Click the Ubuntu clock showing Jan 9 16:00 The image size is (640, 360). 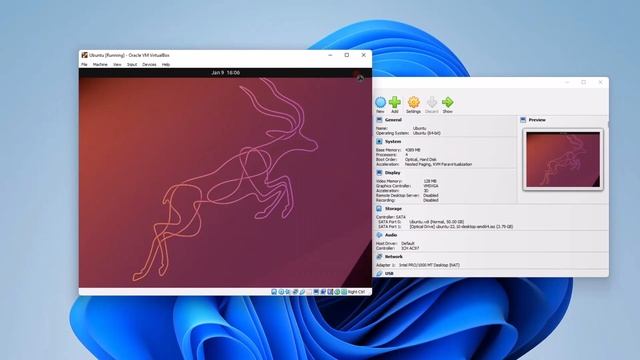point(225,73)
